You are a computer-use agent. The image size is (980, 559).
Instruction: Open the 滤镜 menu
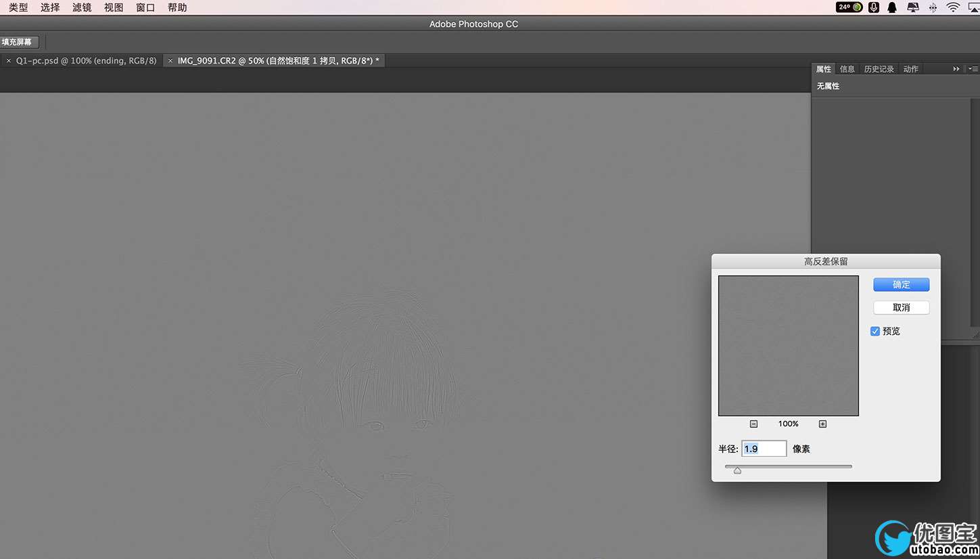[x=82, y=7]
